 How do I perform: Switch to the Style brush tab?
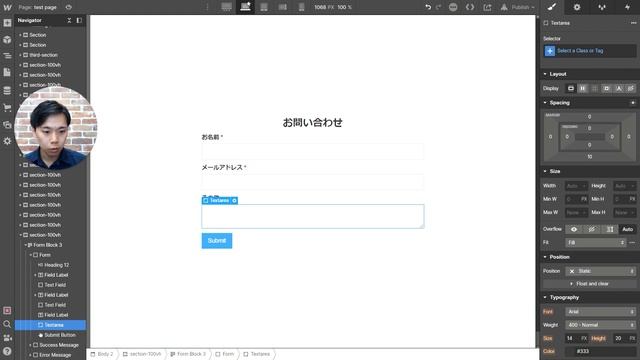(x=552, y=7)
